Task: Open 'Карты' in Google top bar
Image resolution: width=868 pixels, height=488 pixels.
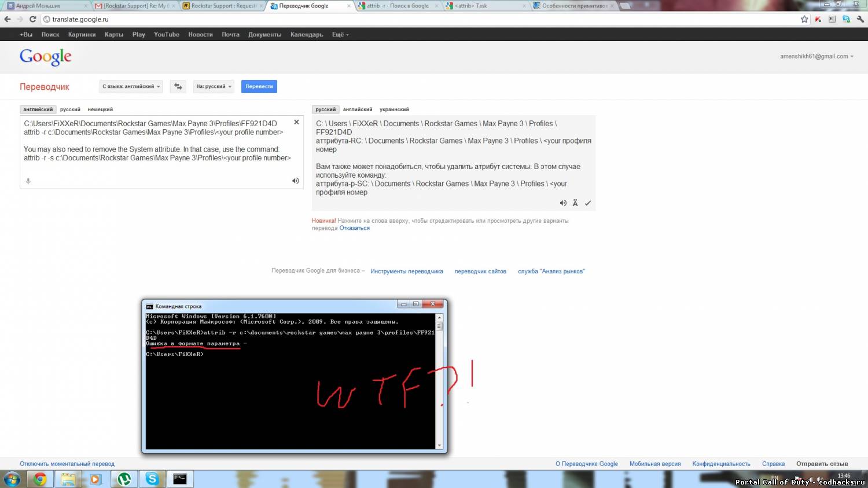Action: point(114,35)
